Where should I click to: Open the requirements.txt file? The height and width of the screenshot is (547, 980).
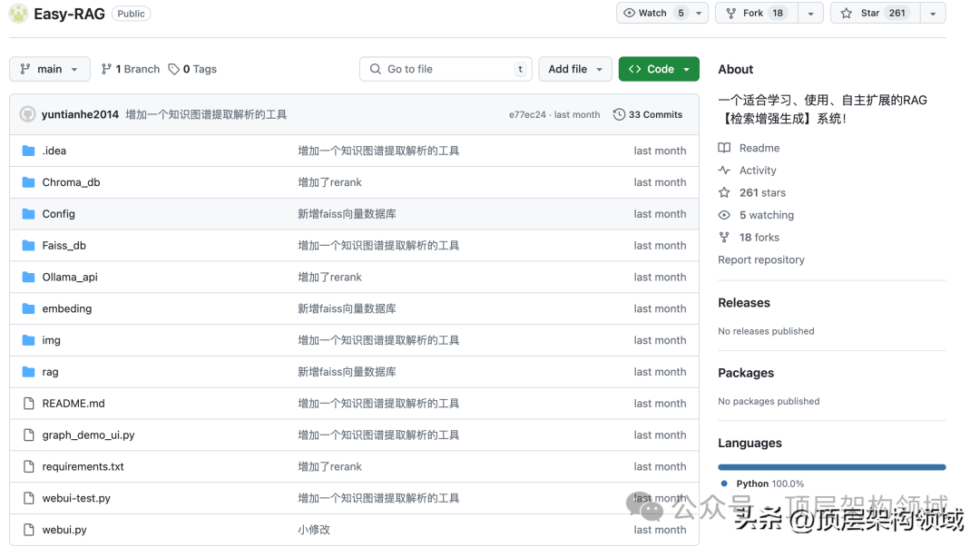[83, 466]
